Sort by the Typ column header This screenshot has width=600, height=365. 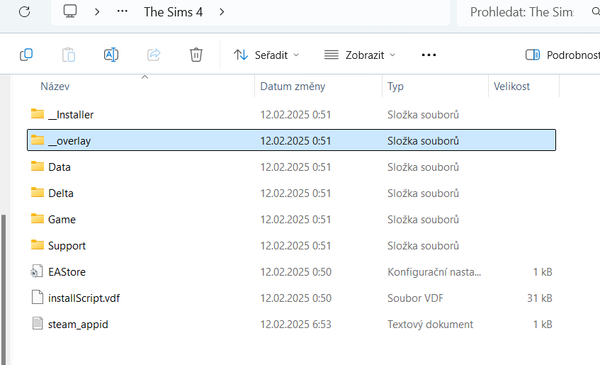pyautogui.click(x=395, y=86)
